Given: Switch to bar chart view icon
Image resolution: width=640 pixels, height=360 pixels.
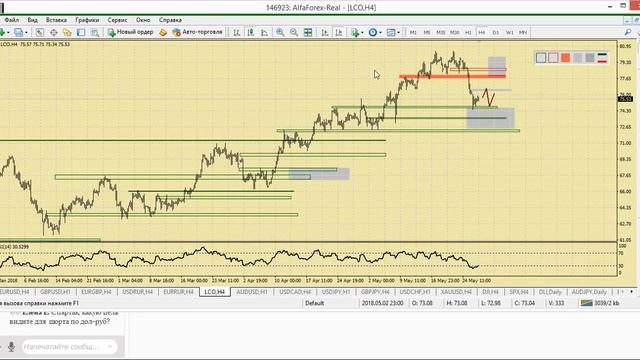Looking at the screenshot, I should pos(237,32).
